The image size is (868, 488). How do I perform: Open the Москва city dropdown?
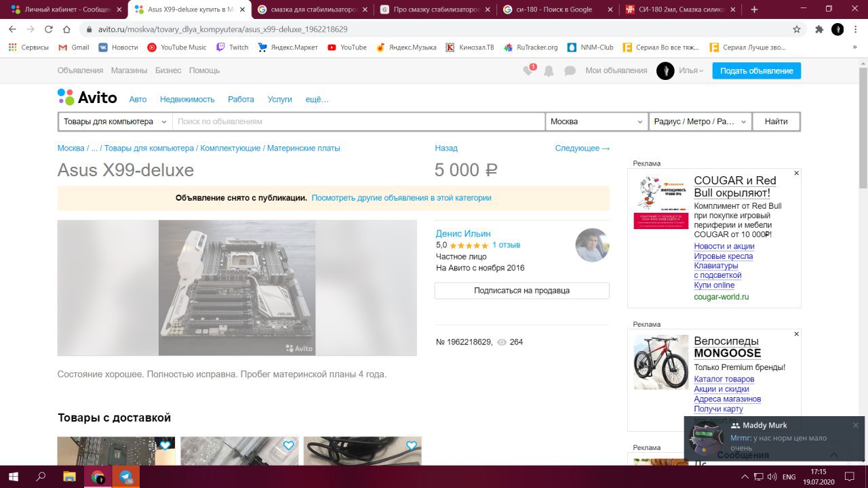(597, 121)
